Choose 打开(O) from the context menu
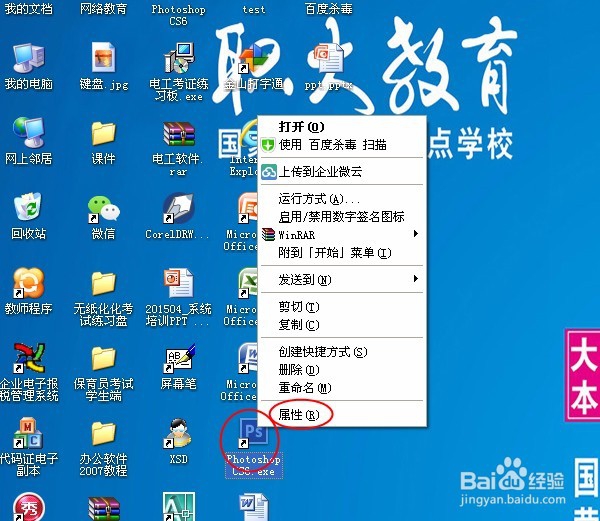The height and width of the screenshot is (521, 600). point(342,127)
